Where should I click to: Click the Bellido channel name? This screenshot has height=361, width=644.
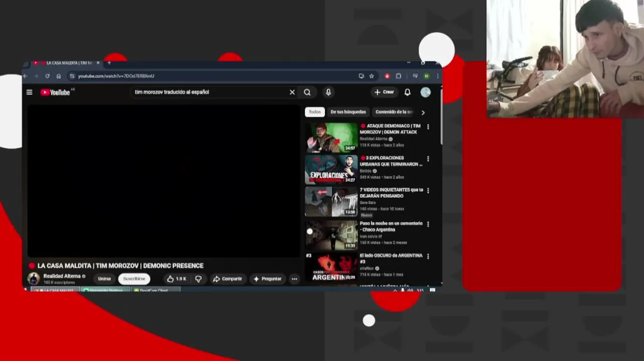(366, 171)
